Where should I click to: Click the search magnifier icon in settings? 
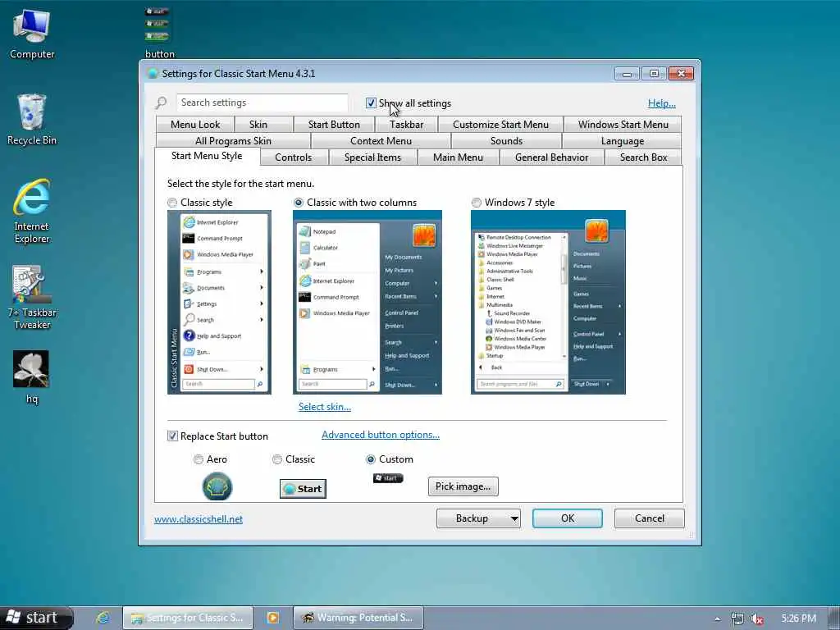(161, 103)
